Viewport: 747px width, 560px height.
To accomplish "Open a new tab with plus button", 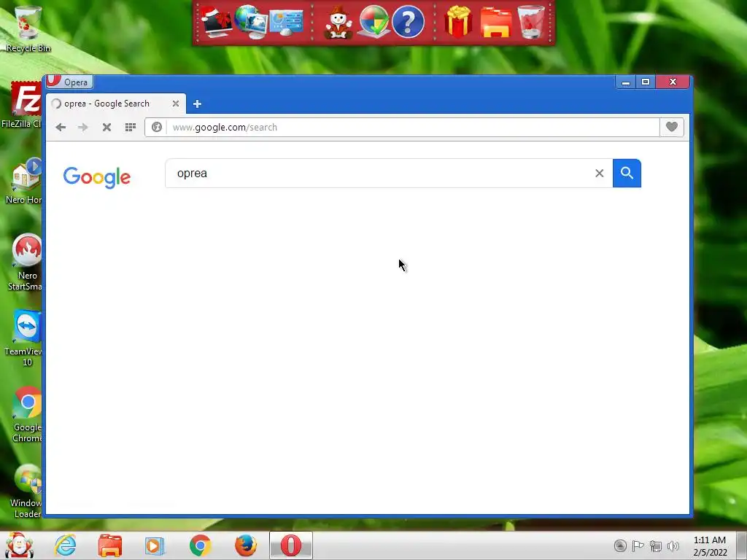I will click(197, 104).
